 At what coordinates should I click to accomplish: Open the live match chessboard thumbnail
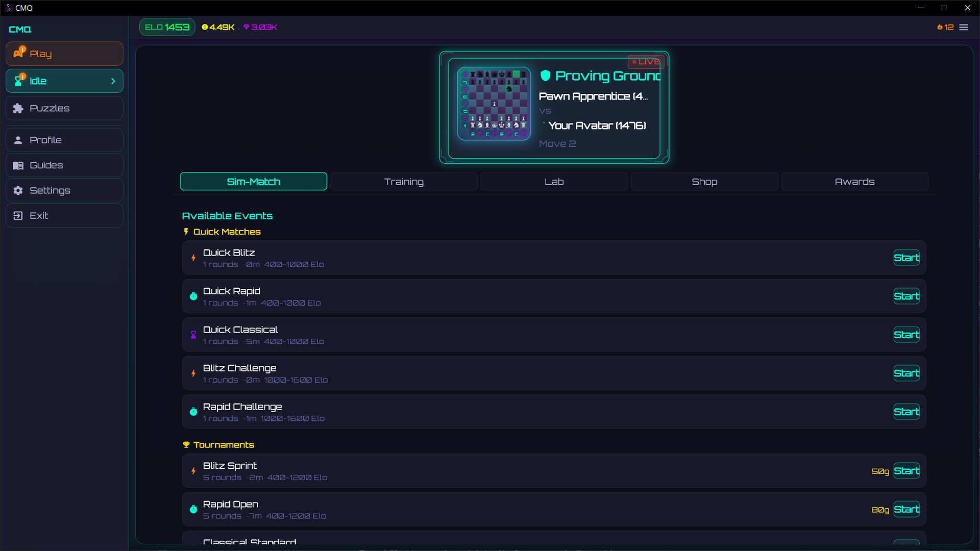pyautogui.click(x=494, y=104)
